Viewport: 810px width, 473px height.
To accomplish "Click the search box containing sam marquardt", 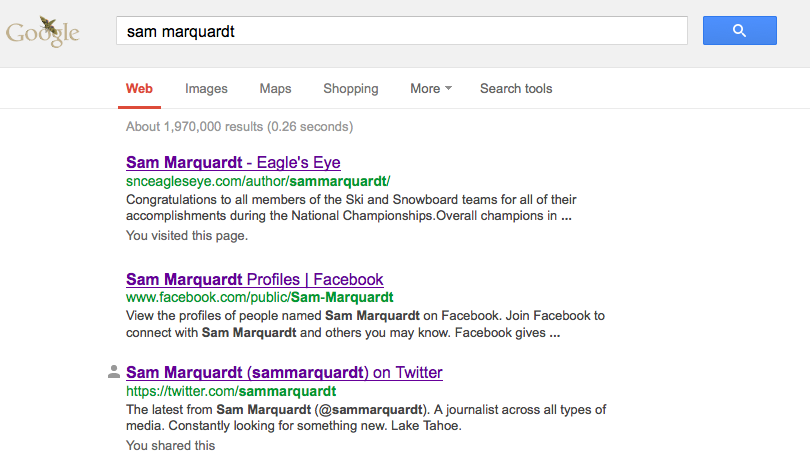I will pos(401,31).
